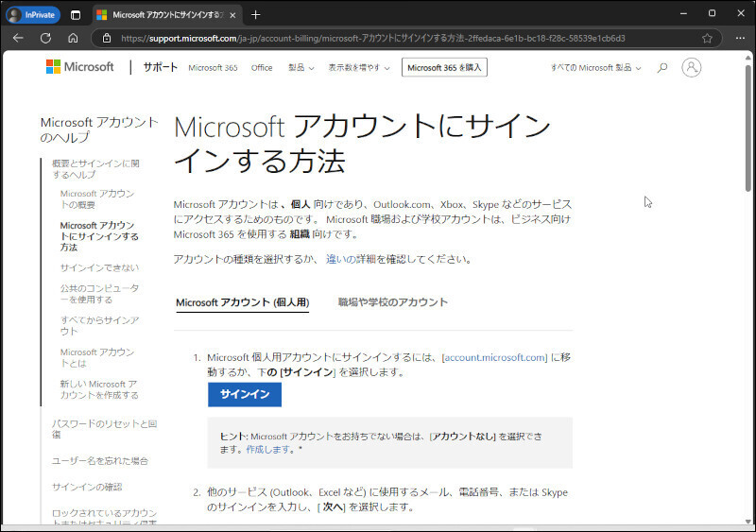
Task: Open Microsoft アカウントとは sidebar item
Action: coord(97,358)
